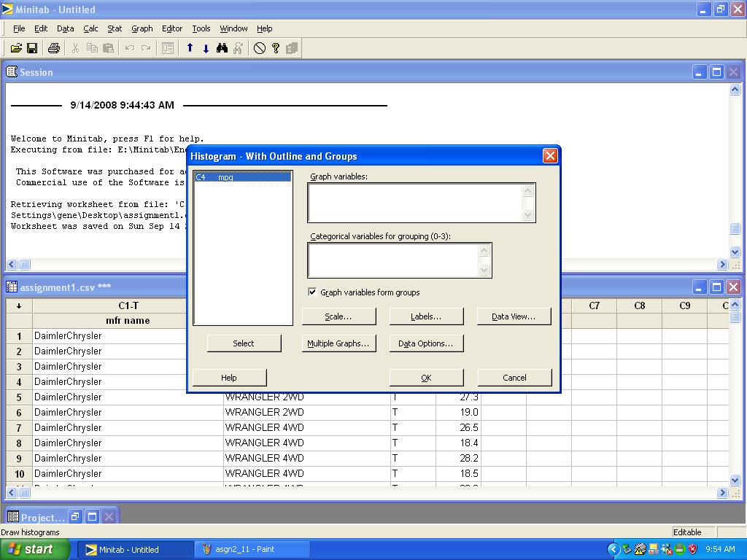This screenshot has height=560, width=747.
Task: Click the Open file toolbar icon
Action: coord(16,48)
